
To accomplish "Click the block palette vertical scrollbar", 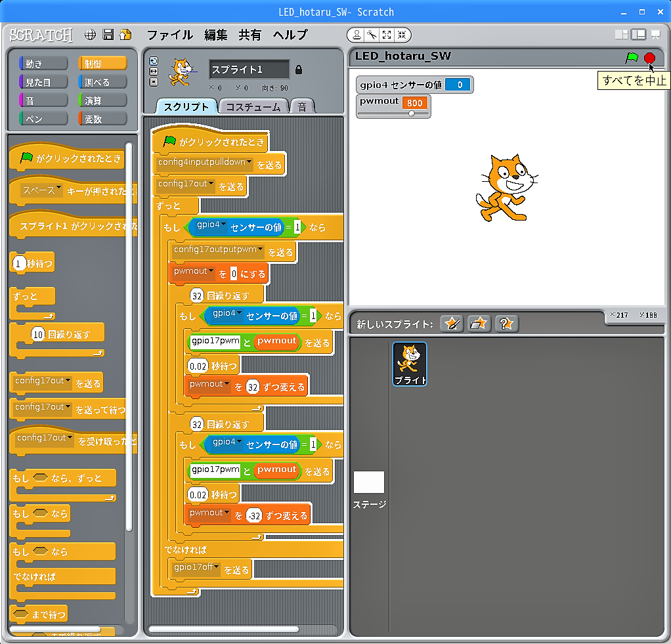I will (x=129, y=338).
